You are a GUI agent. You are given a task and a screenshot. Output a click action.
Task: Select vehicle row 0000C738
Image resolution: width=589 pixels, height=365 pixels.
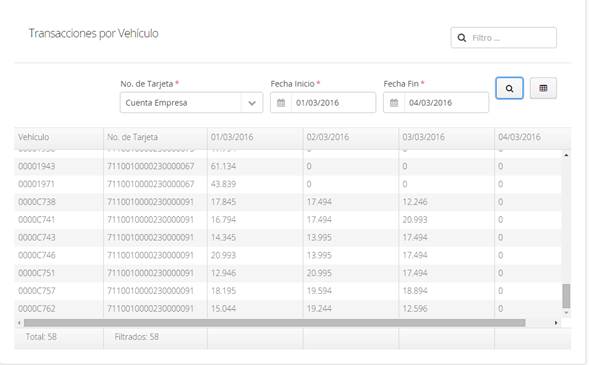pos(288,202)
